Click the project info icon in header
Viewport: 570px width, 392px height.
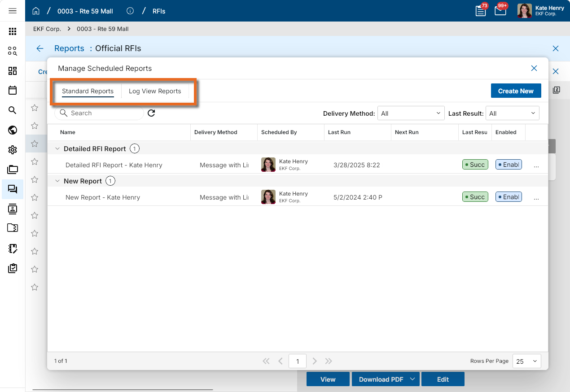tap(130, 11)
